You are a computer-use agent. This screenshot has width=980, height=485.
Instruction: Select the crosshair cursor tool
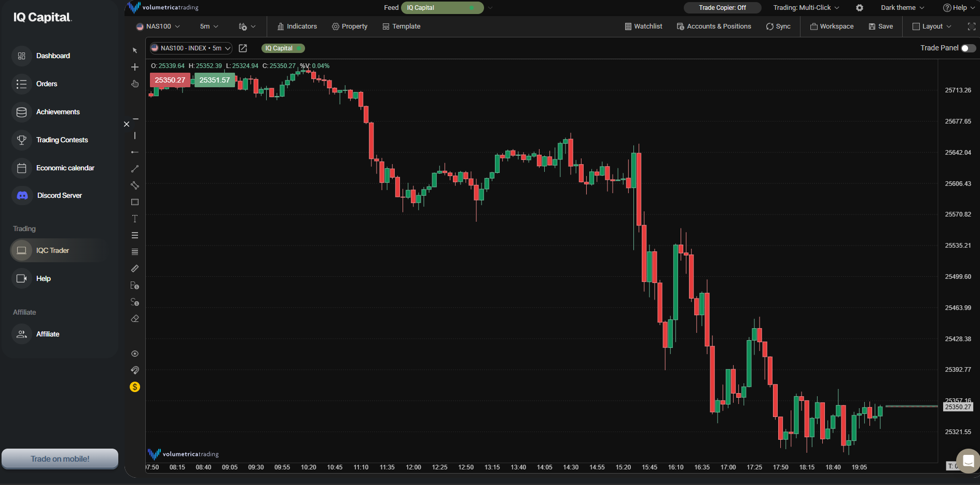(x=134, y=66)
